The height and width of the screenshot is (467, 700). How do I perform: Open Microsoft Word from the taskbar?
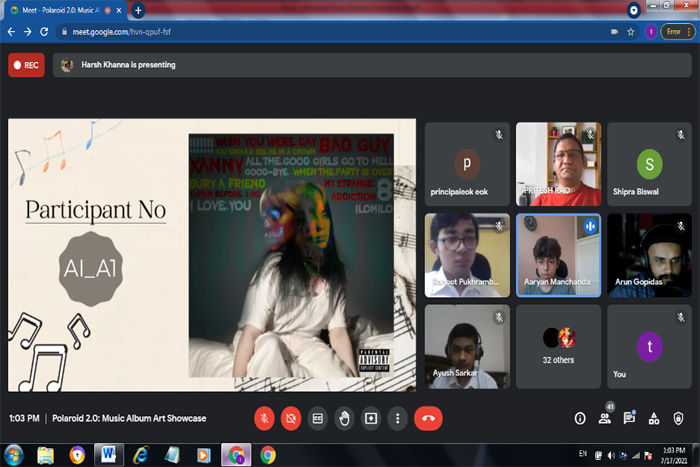coord(108,455)
